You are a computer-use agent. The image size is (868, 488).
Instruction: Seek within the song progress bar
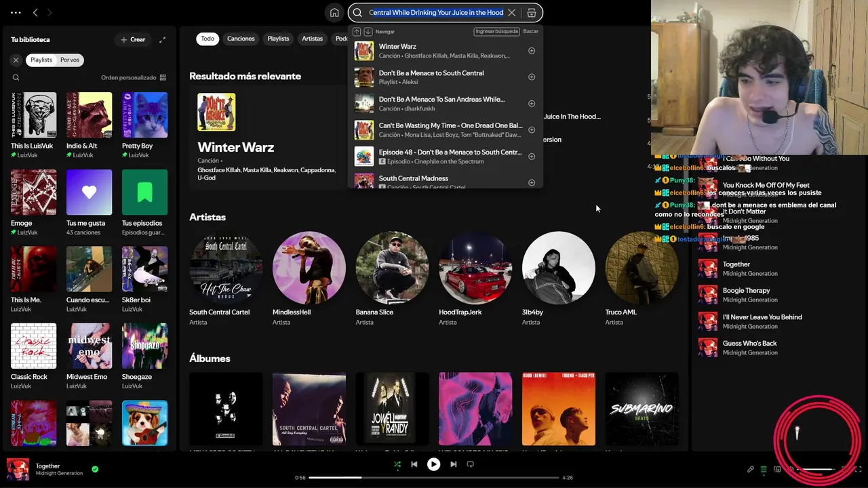point(434,477)
